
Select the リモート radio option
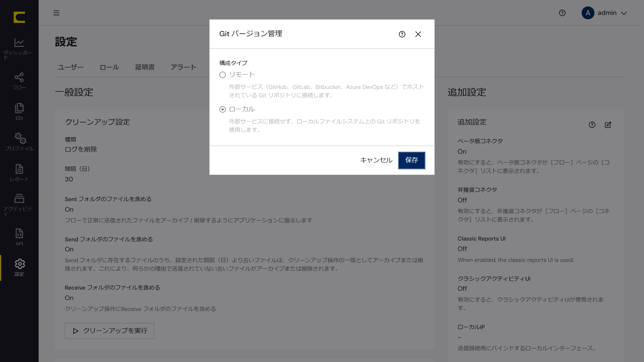(x=222, y=75)
